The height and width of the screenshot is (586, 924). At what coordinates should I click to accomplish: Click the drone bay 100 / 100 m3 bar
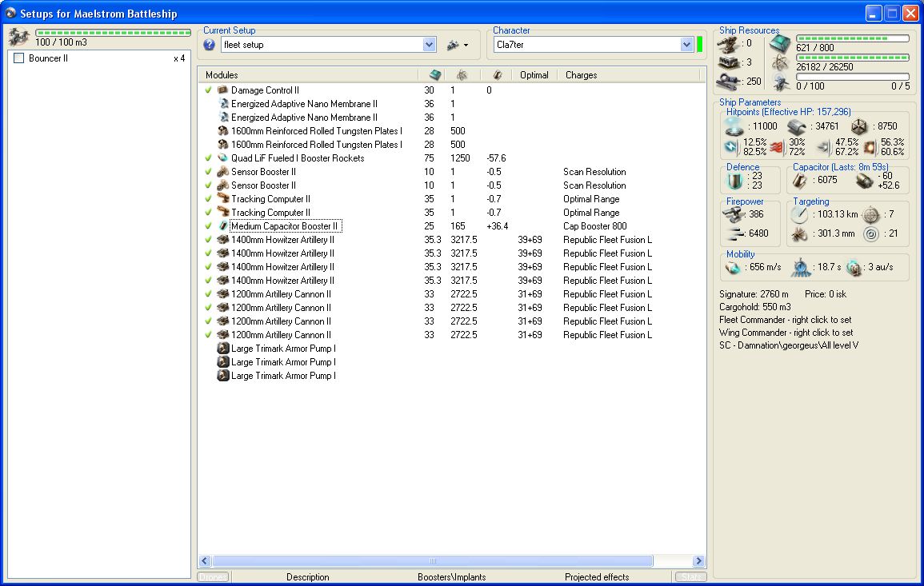113,33
